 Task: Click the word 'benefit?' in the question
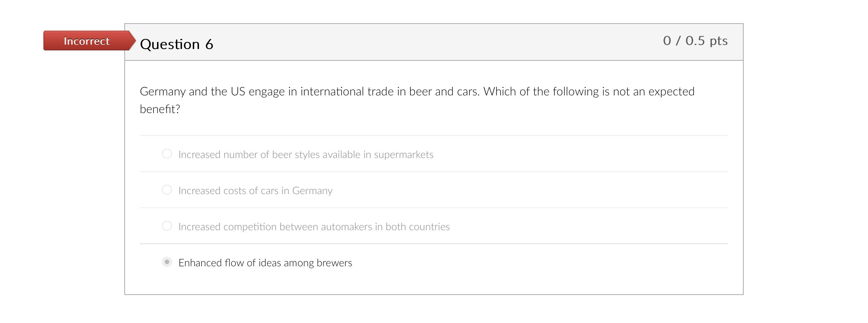click(x=160, y=109)
